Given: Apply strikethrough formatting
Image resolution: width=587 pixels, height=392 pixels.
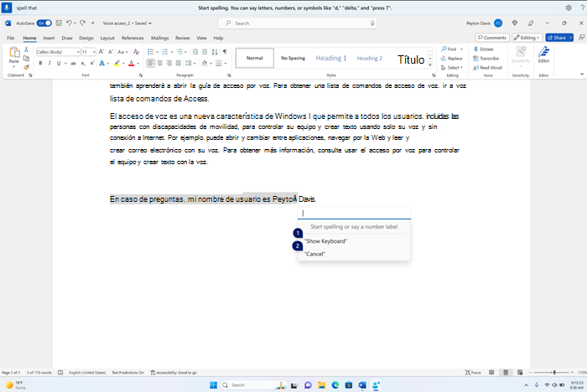Looking at the screenshot, I should point(74,64).
